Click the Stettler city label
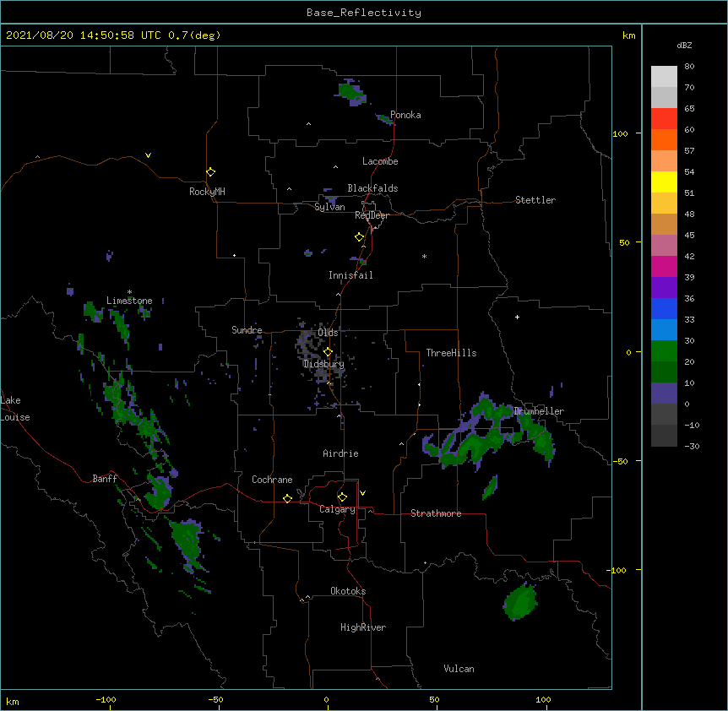The width and height of the screenshot is (728, 711). 535,200
